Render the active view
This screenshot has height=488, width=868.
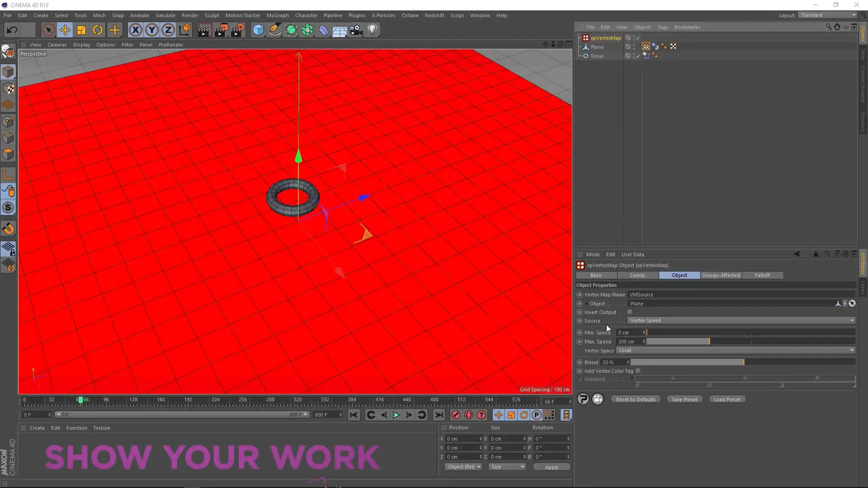(x=204, y=30)
